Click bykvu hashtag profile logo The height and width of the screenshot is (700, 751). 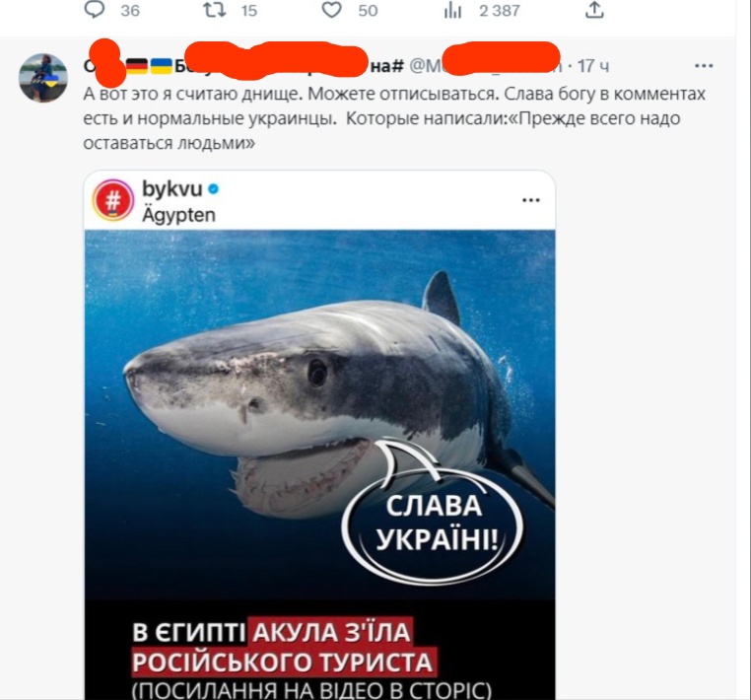pos(113,200)
